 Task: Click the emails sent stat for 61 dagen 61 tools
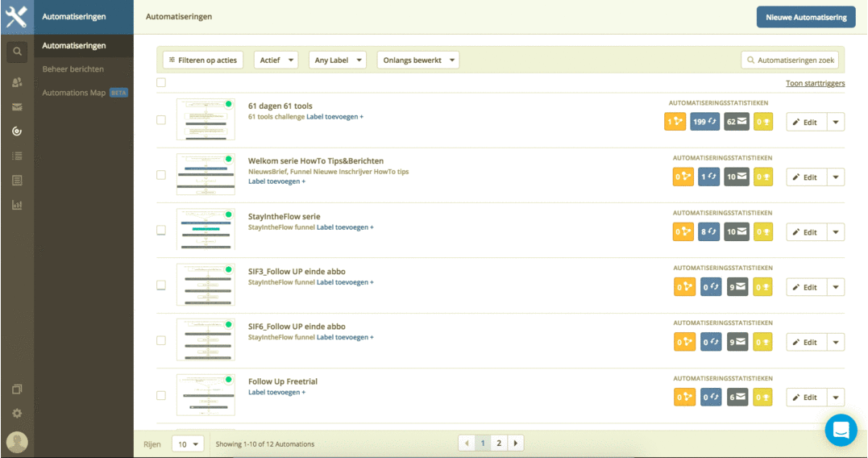pos(737,122)
